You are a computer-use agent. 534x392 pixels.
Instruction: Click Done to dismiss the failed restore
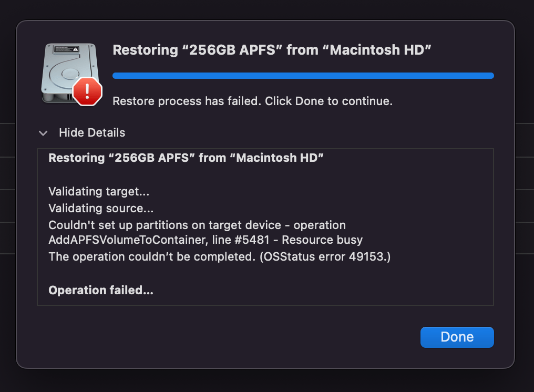[456, 337]
